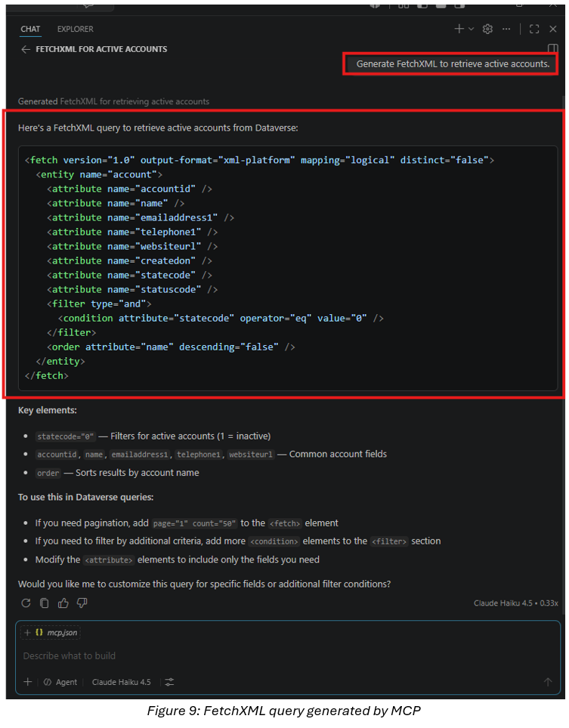Click the condition attribute="statecode" code line
Screen dimensions: 569x728
tap(221, 319)
